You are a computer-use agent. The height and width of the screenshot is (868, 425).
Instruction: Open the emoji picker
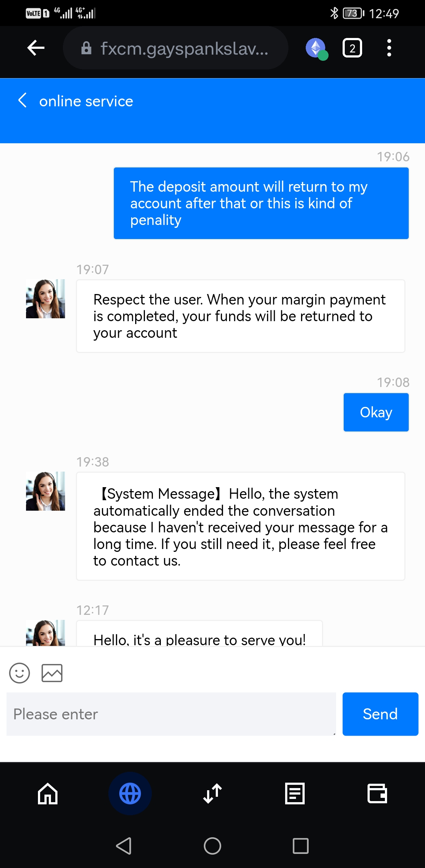(20, 673)
